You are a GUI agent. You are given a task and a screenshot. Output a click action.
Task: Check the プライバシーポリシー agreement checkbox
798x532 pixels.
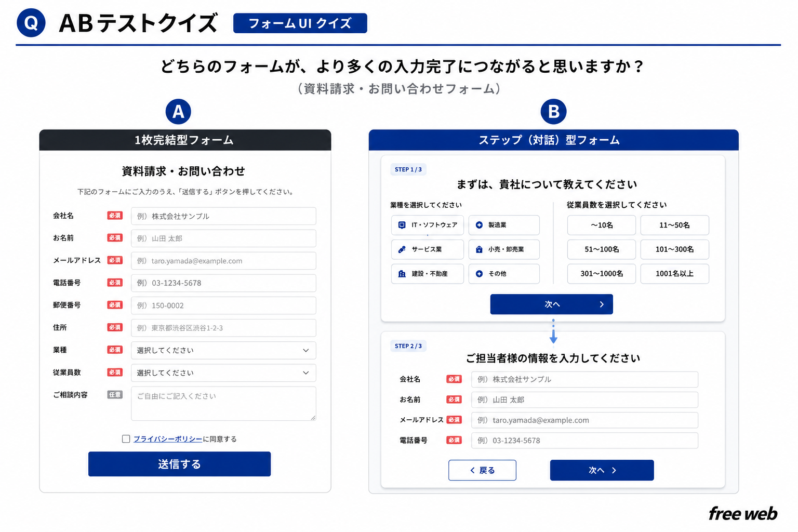[x=126, y=439]
